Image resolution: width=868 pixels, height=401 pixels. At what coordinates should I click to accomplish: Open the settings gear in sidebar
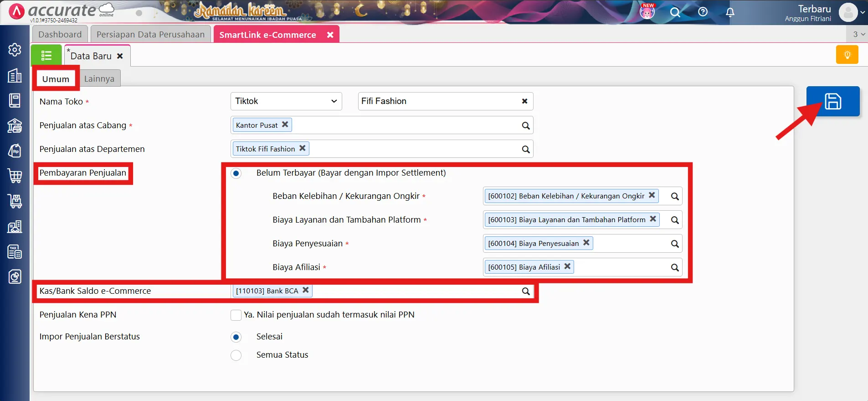point(15,50)
